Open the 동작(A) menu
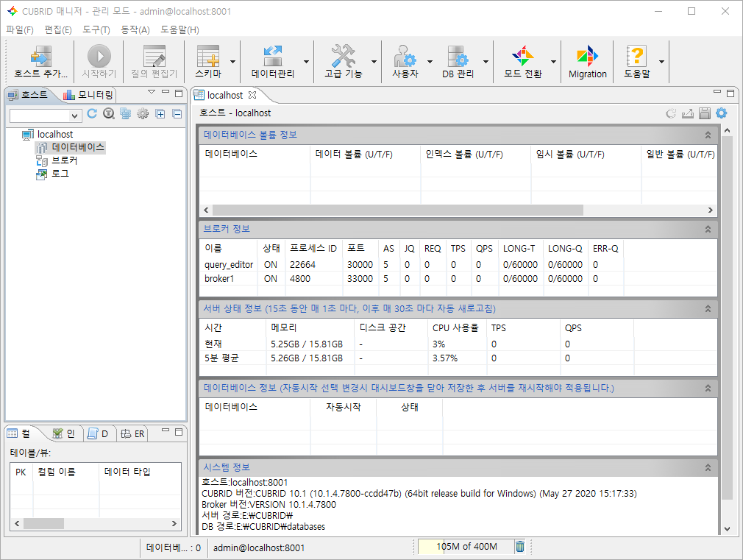 [x=135, y=30]
